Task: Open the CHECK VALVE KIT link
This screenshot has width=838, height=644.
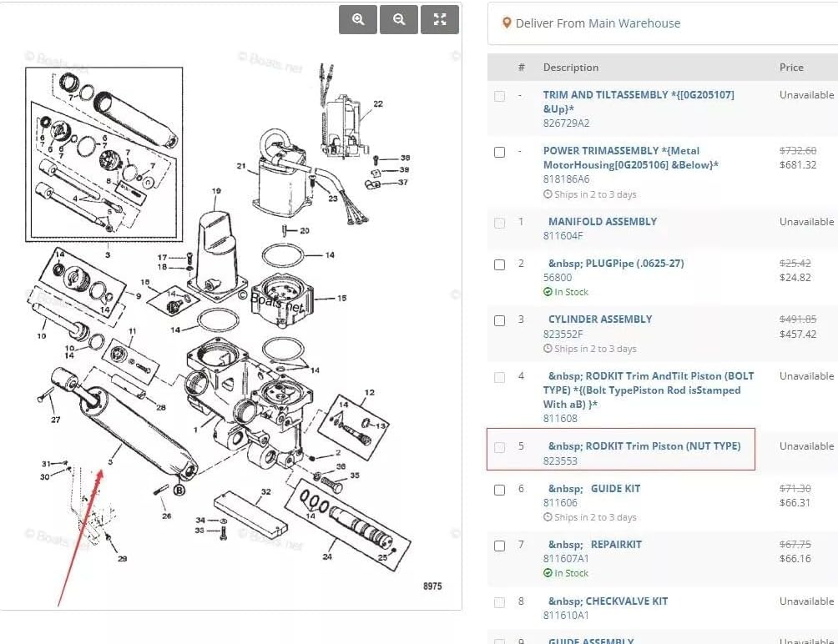Action: tap(608, 601)
